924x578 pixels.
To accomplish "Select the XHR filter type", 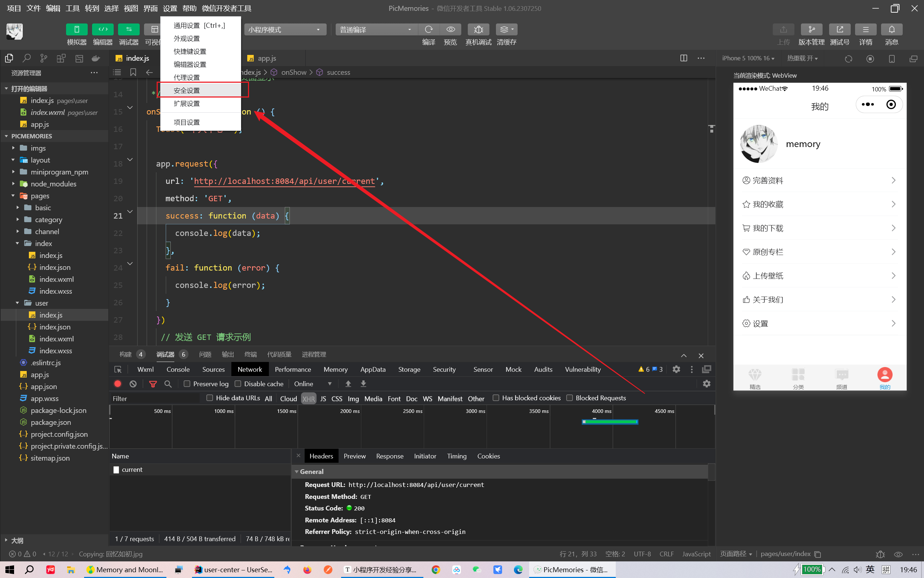I will point(309,399).
